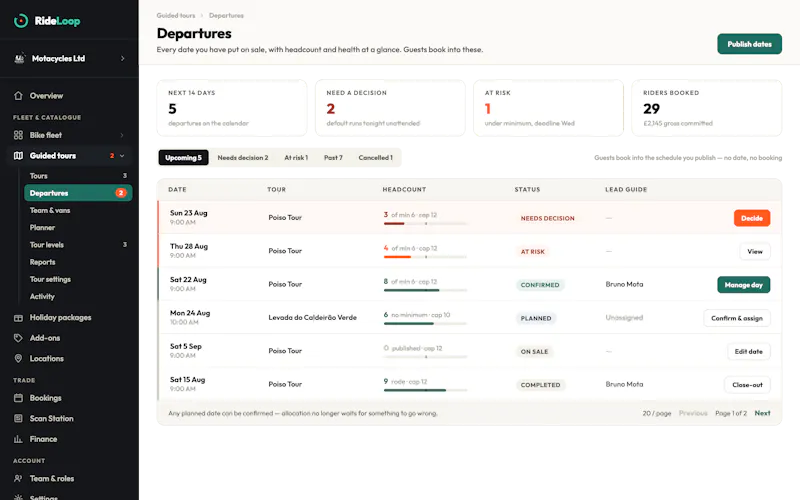
Task: Click the Locations pin icon
Action: coord(18,358)
